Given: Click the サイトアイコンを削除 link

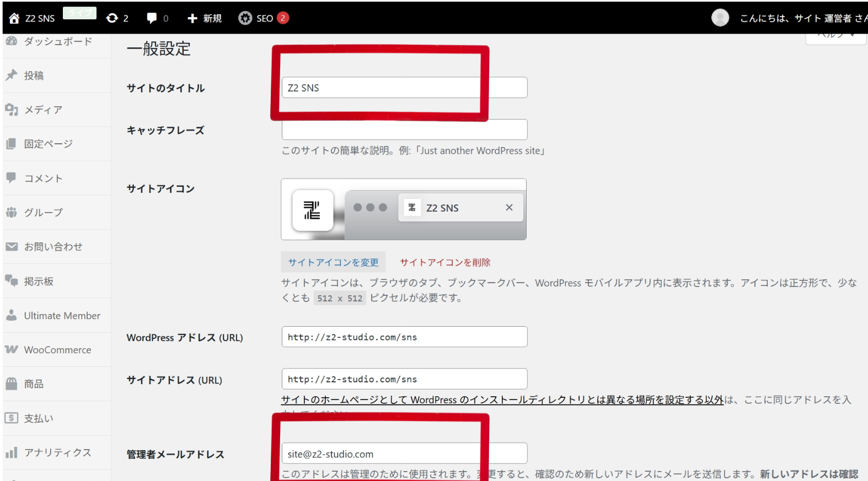Looking at the screenshot, I should point(445,262).
